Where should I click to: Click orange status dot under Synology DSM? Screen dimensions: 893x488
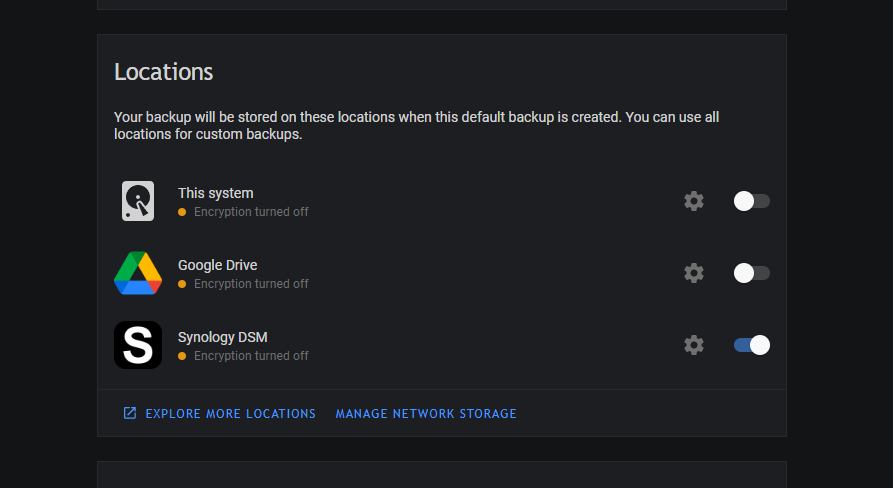pos(182,356)
